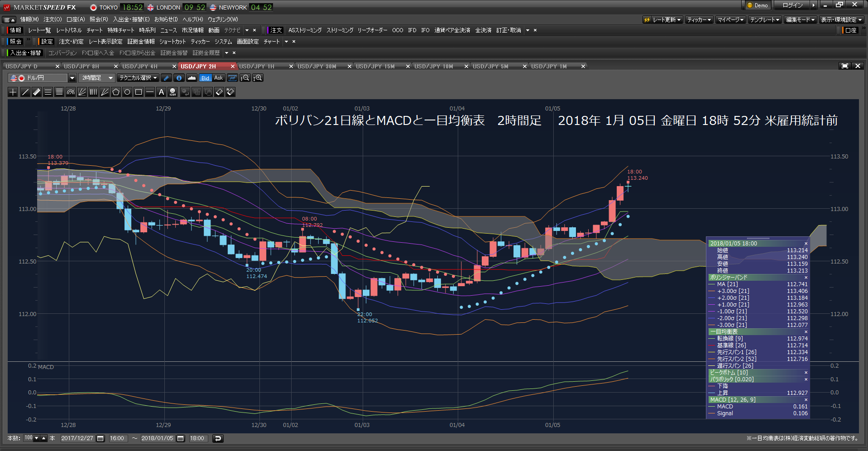
Task: Close the パラボリック [0.020] legend section
Action: (x=806, y=379)
